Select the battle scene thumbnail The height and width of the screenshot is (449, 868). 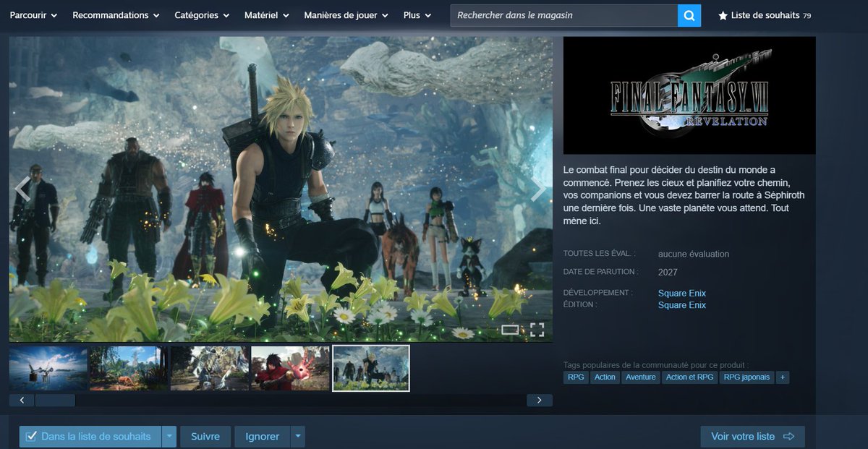point(209,368)
